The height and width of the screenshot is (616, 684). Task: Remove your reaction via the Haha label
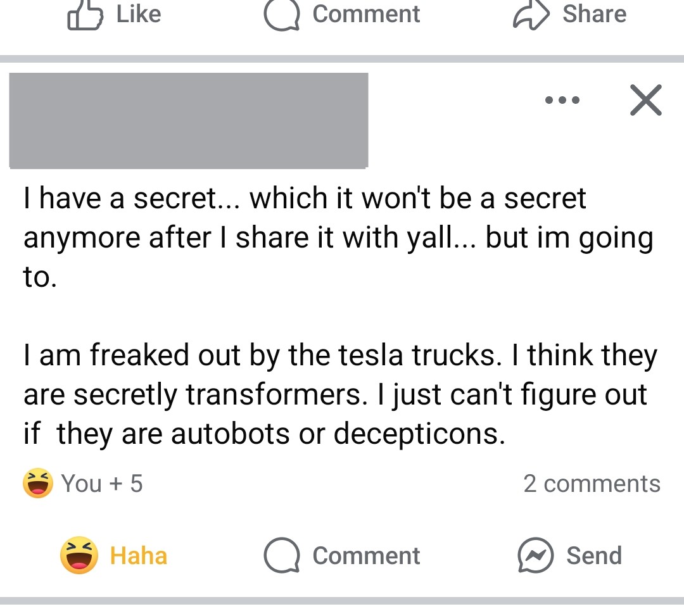click(x=139, y=556)
